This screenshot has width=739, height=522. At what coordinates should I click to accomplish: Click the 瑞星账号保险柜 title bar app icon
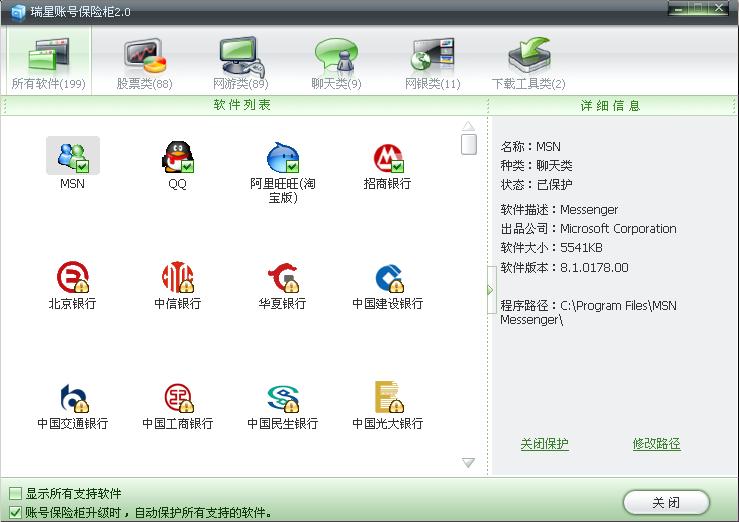[17, 12]
